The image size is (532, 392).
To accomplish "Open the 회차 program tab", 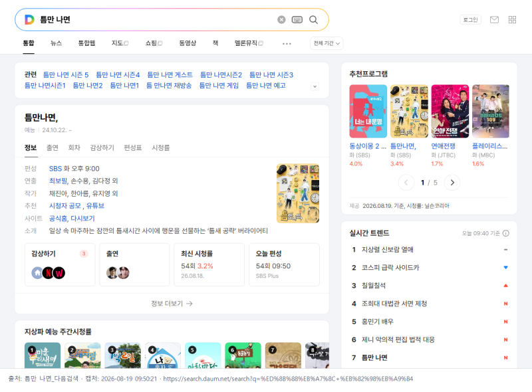I will (74, 147).
